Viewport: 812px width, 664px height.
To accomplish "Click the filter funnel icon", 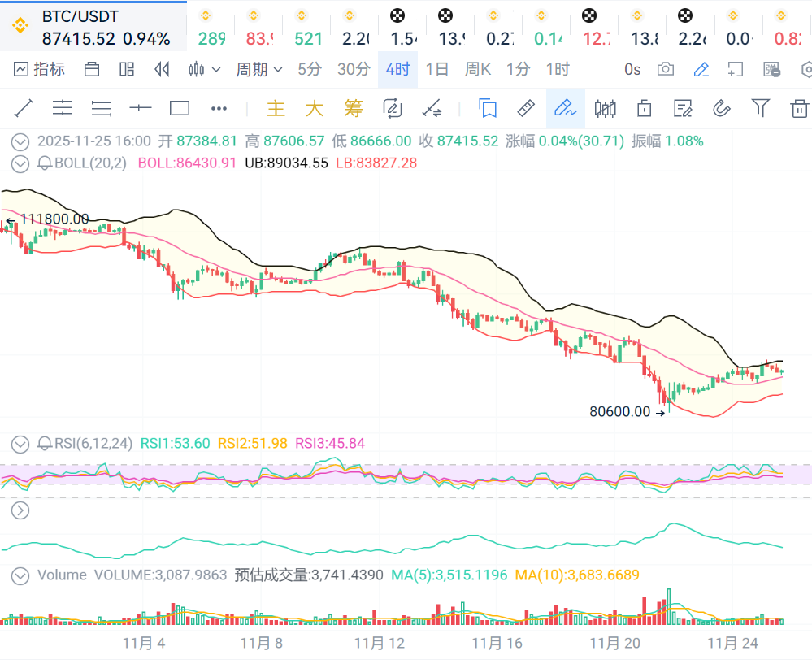I will pyautogui.click(x=760, y=108).
